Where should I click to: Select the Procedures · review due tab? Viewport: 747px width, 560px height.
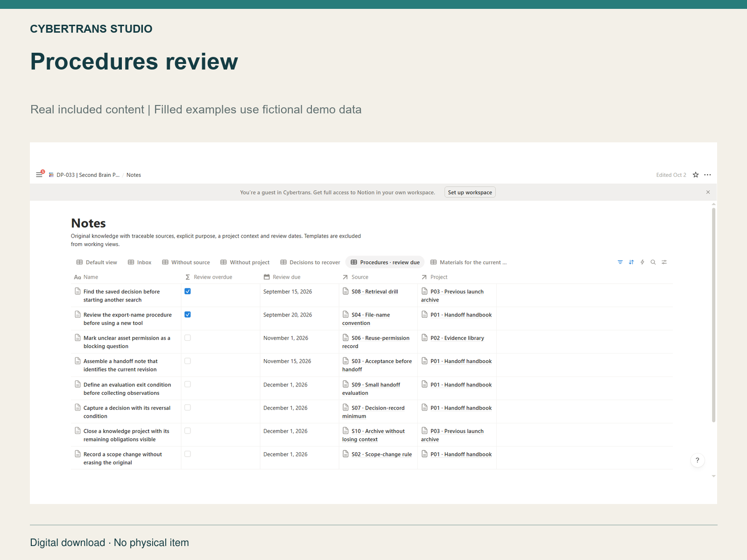coord(385,262)
